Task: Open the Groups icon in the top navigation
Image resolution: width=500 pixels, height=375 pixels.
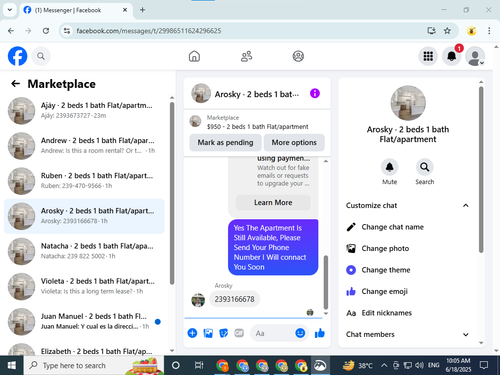Action: [x=298, y=56]
